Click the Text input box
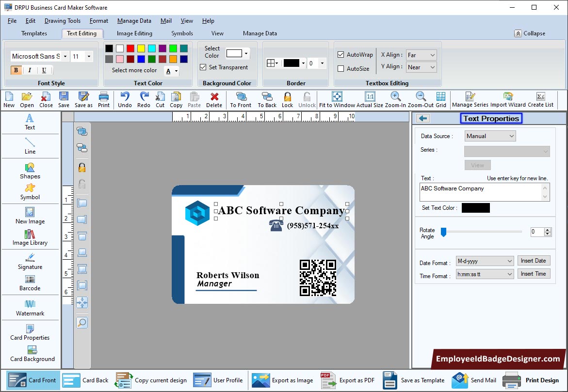Image resolution: width=568 pixels, height=392 pixels. pyautogui.click(x=484, y=192)
